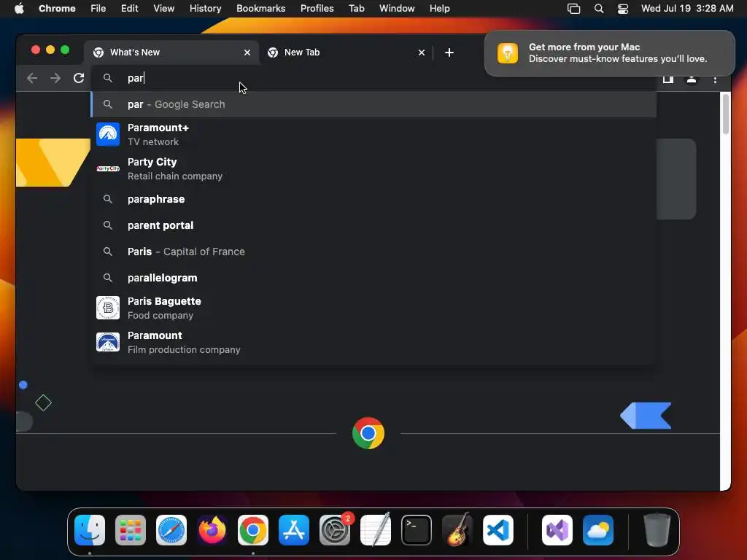Open the Paris Baguette suggestion
The image size is (747, 560).
[x=373, y=308]
